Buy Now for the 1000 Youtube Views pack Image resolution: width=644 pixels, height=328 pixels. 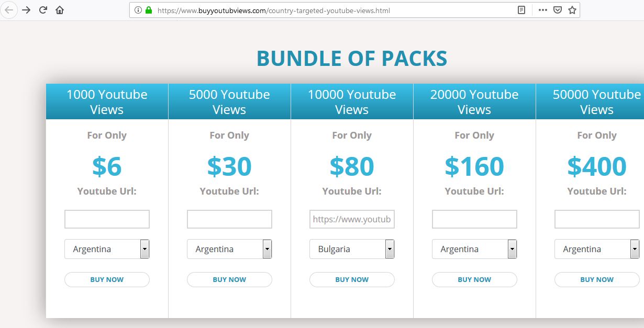click(107, 279)
